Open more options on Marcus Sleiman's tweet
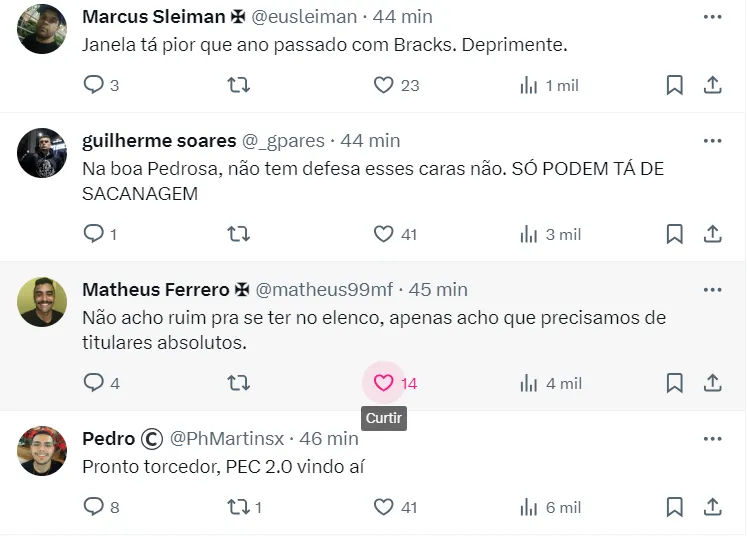This screenshot has width=748, height=536. pos(712,17)
